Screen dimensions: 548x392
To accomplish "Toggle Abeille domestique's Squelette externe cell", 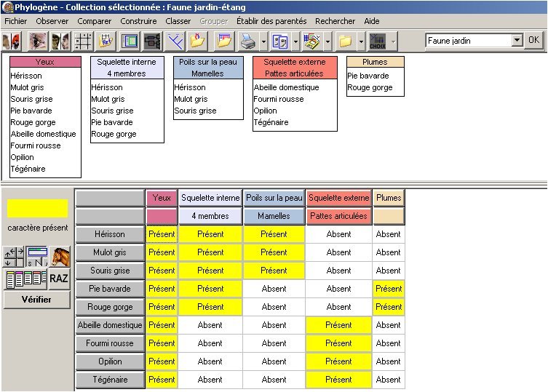I will 338,325.
